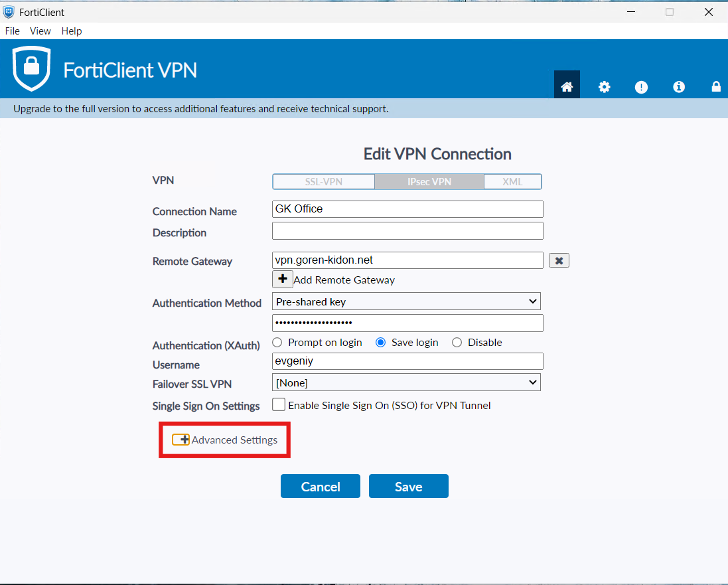Click plus icon to add remote gateway
This screenshot has height=585, width=728.
[283, 279]
